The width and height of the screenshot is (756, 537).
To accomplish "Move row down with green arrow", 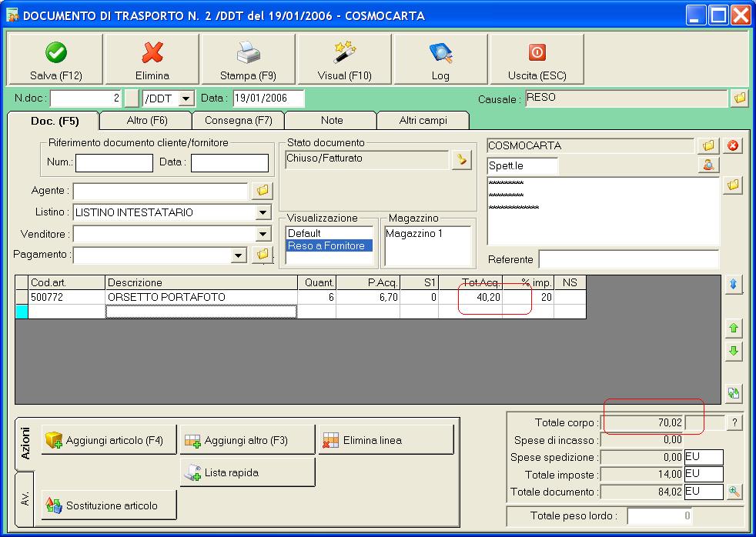I will [x=734, y=351].
